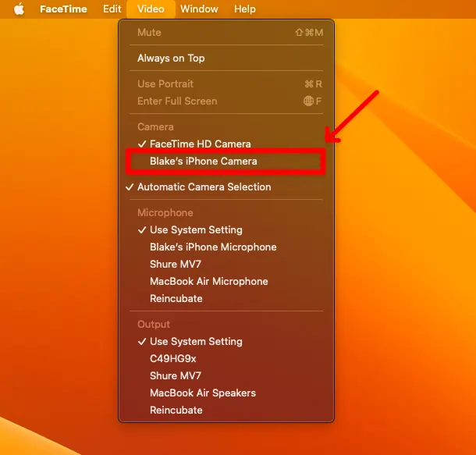Select MacBook Air Microphone
Screen dimensions: 476x455
coord(226,282)
